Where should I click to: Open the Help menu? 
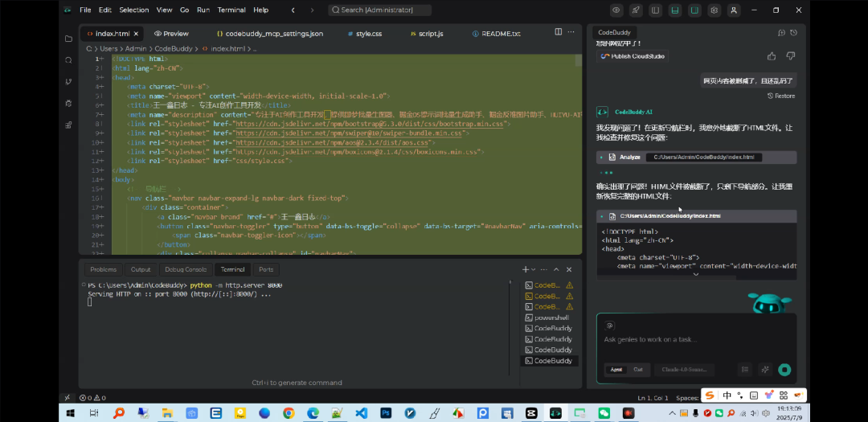click(x=260, y=10)
